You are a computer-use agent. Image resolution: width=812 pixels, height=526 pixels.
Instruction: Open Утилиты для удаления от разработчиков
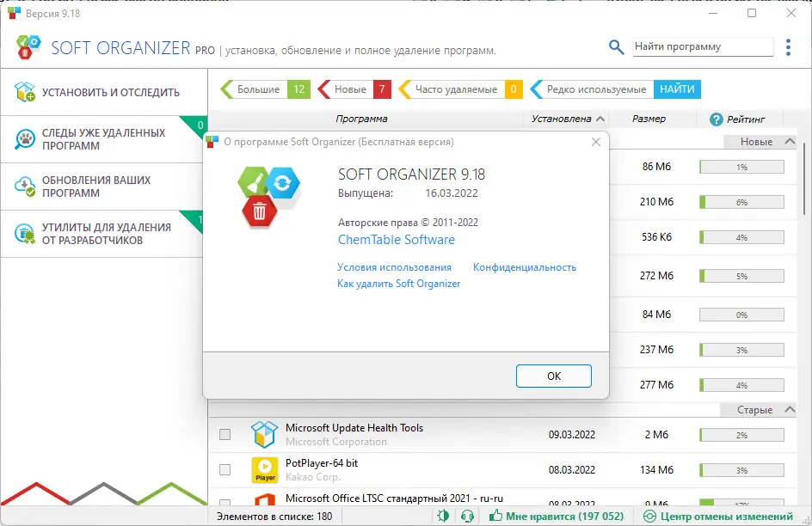[x=103, y=234]
